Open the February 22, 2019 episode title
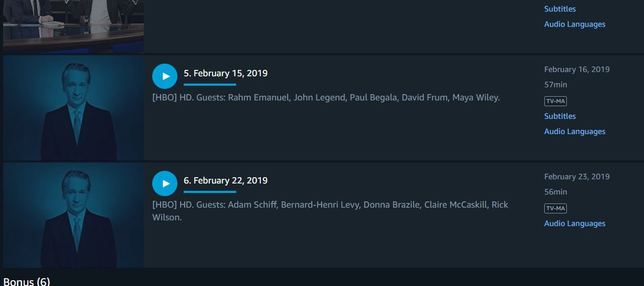 226,180
